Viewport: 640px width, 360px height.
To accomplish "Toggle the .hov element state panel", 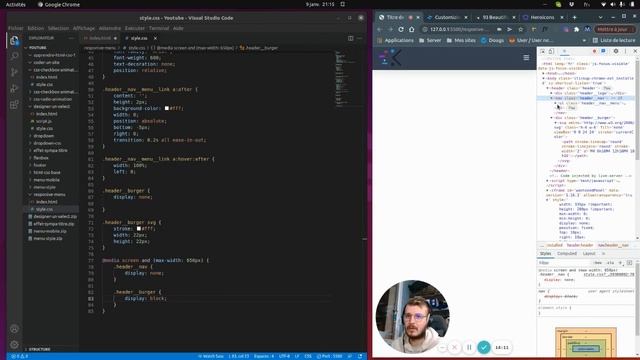I will [598, 263].
